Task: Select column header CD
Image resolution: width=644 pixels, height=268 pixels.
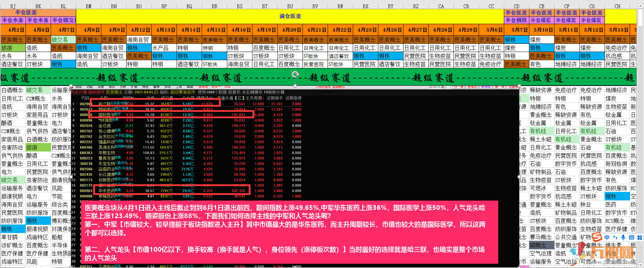Action: click(x=516, y=6)
